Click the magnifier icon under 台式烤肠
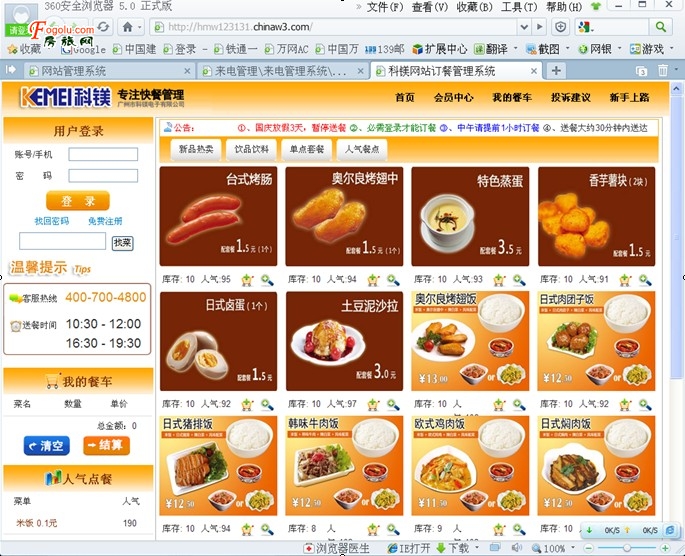This screenshot has width=685, height=556. (x=267, y=279)
